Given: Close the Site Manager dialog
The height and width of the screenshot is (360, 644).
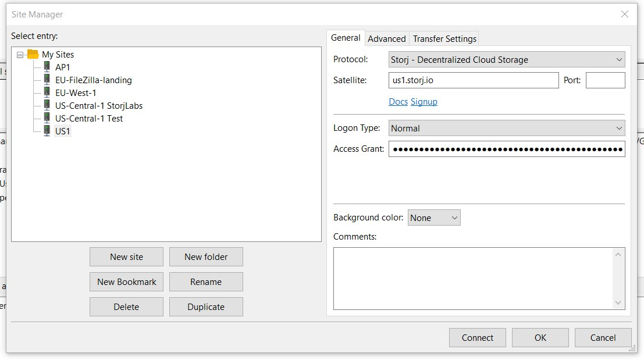Looking at the screenshot, I should 625,14.
